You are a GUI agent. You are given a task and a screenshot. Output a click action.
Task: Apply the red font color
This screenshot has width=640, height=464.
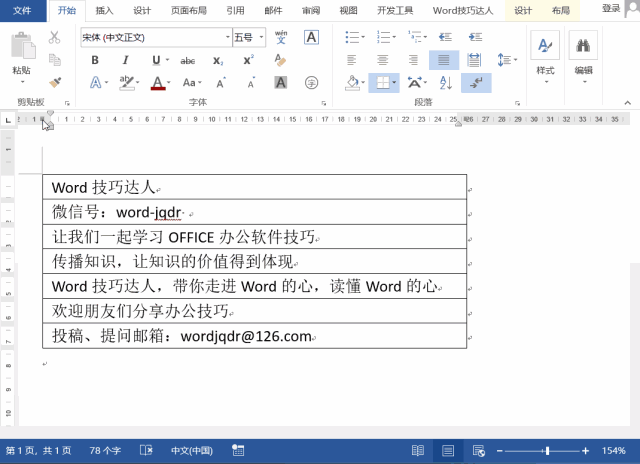[x=158, y=83]
